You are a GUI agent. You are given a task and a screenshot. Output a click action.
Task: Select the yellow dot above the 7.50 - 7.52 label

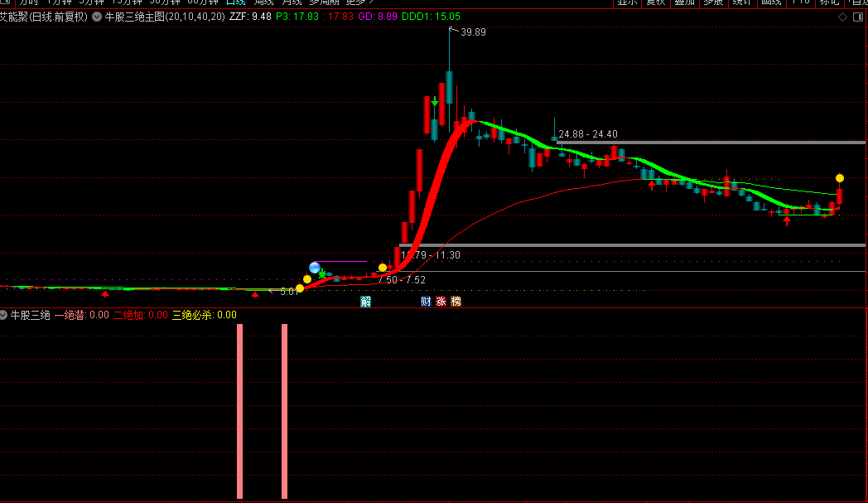tap(383, 268)
